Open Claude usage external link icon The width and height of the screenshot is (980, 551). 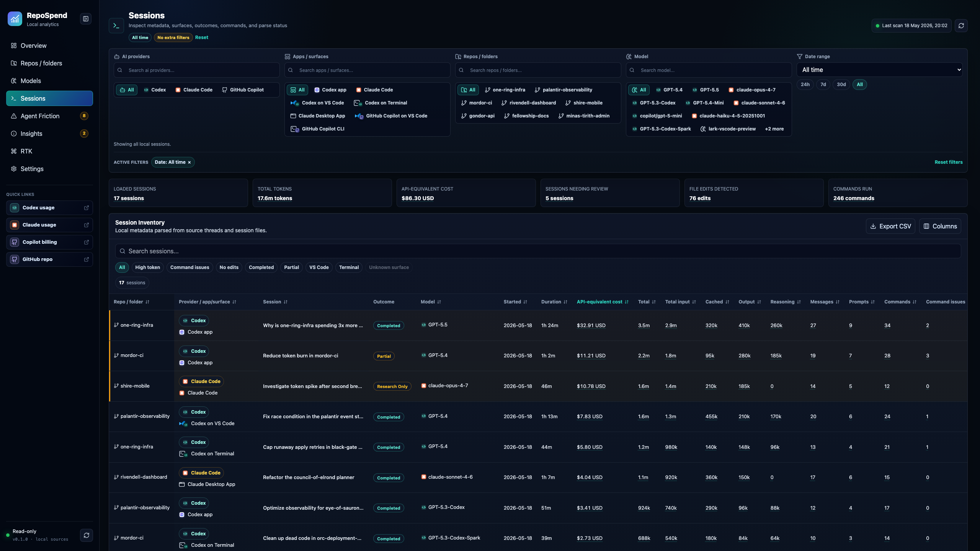(87, 225)
